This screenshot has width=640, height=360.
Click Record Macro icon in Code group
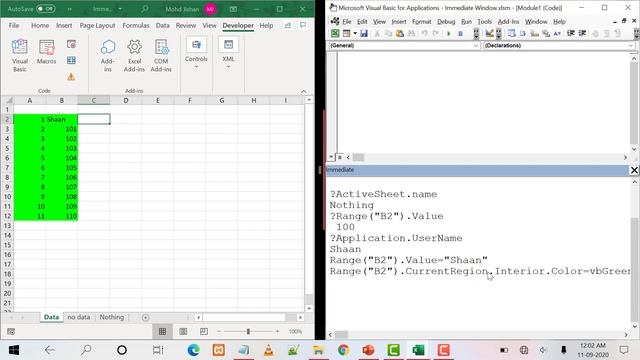pyautogui.click(x=71, y=44)
